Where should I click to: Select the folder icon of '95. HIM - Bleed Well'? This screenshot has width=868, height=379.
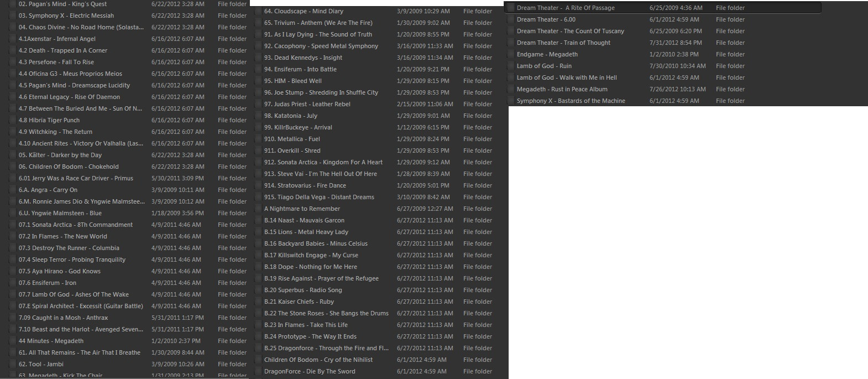tap(258, 81)
